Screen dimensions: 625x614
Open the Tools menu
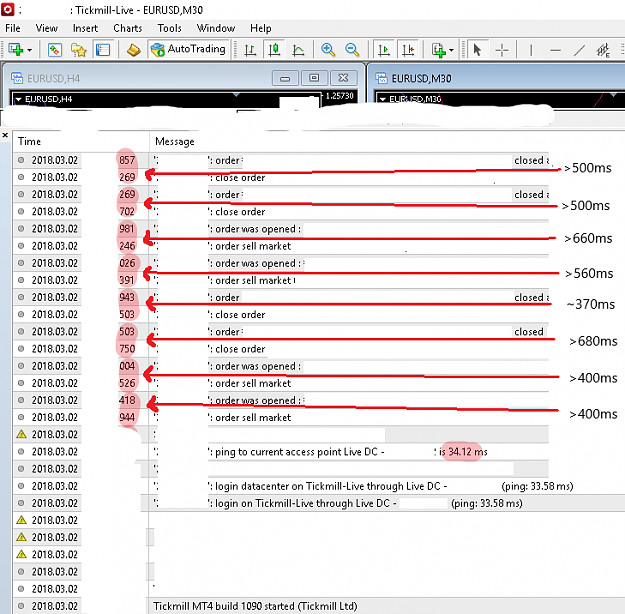[169, 28]
